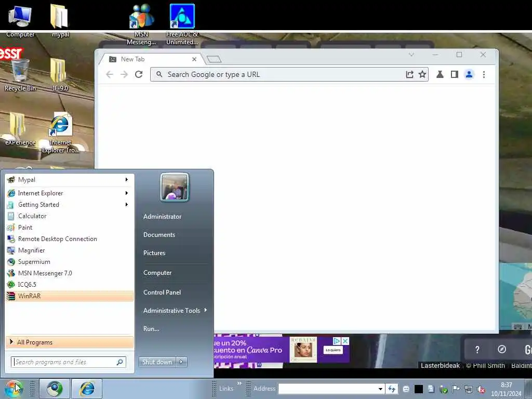Select Free AOL & Unlimited shortcut
Viewport: 532px width, 399px height.
182,24
